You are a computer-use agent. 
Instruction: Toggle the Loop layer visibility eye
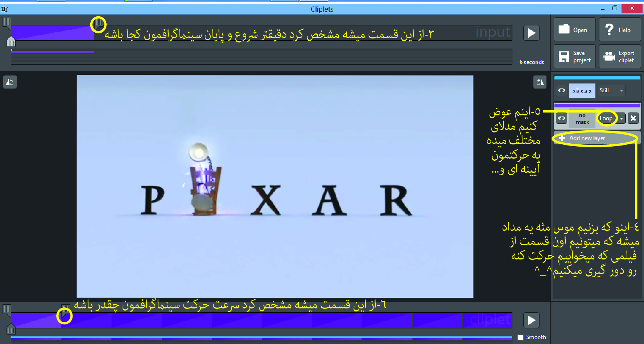pos(561,118)
